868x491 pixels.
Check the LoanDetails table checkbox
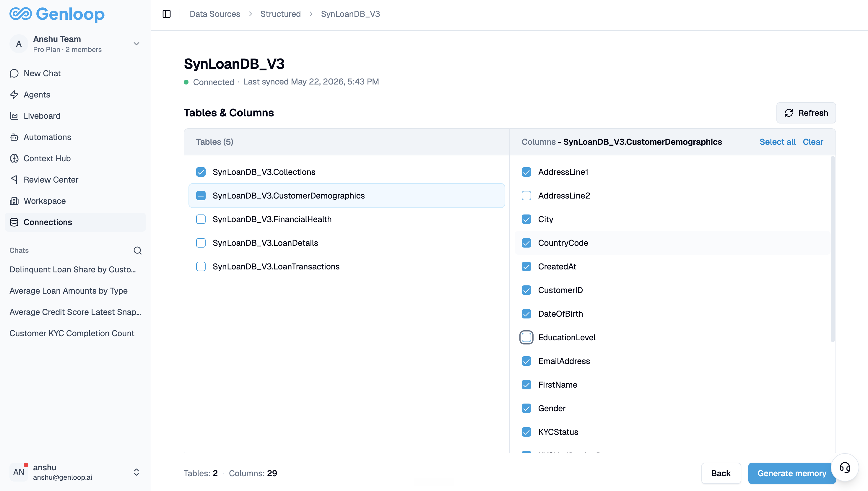tap(201, 243)
